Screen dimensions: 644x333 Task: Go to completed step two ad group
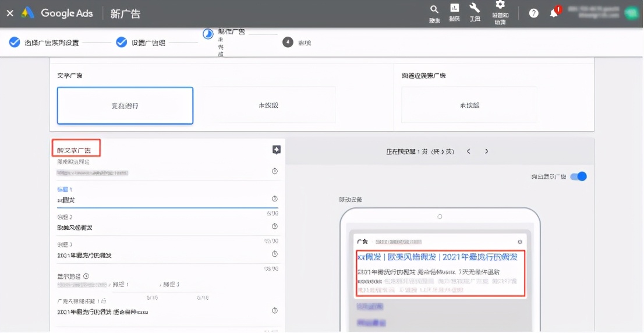pyautogui.click(x=140, y=42)
